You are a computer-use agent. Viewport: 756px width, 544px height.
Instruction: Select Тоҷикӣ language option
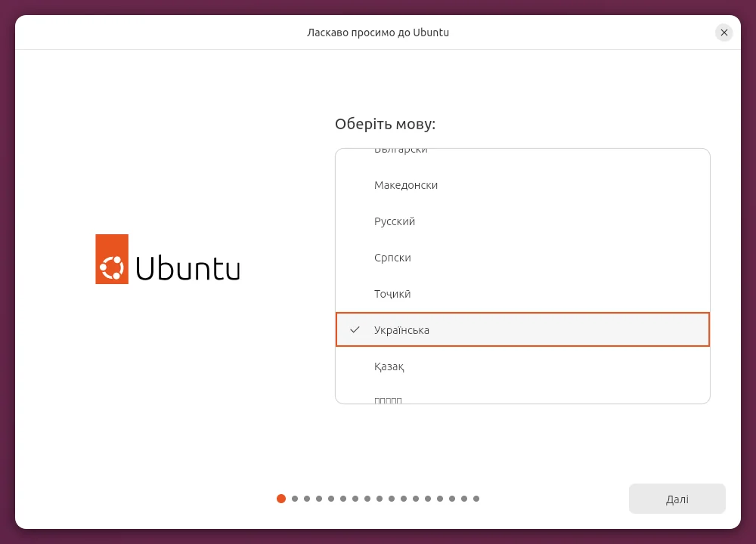click(522, 293)
